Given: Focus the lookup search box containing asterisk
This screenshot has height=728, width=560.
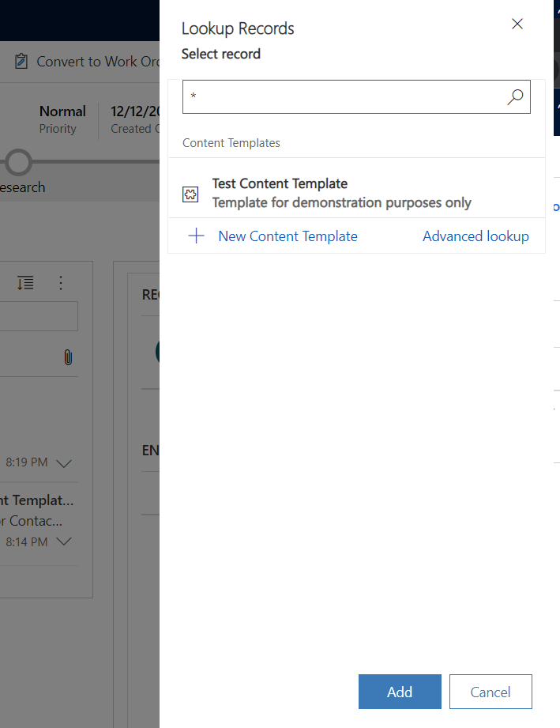Looking at the screenshot, I should (344, 97).
